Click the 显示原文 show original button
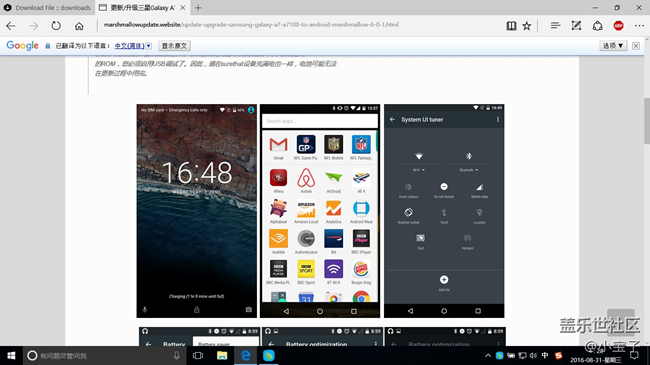Screen dimensions: 650x365 (174, 46)
